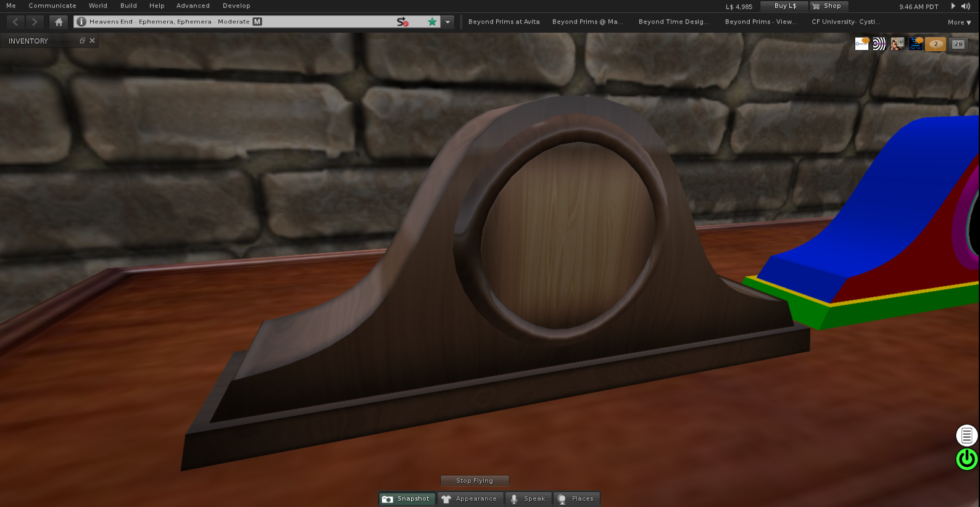Play media using the play triangle
Viewport: 980px width, 507px height.
[x=953, y=6]
